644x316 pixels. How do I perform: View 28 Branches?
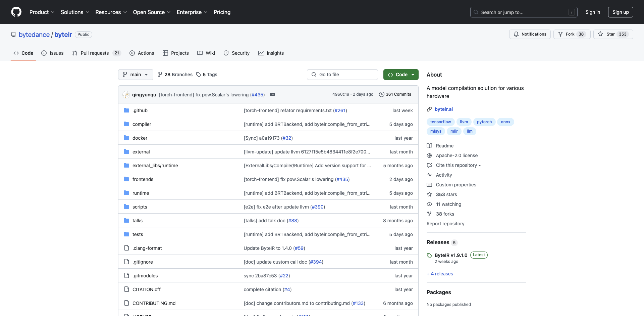click(x=175, y=75)
